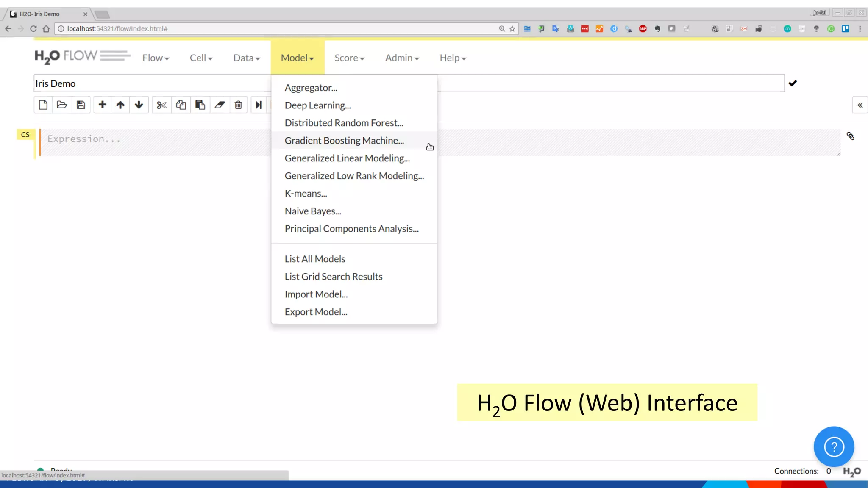Select Generalized Linear Modeling...

coord(354,158)
